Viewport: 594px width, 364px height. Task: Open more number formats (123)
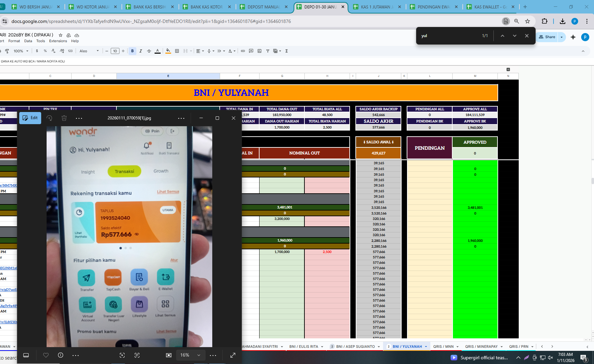pyautogui.click(x=70, y=51)
